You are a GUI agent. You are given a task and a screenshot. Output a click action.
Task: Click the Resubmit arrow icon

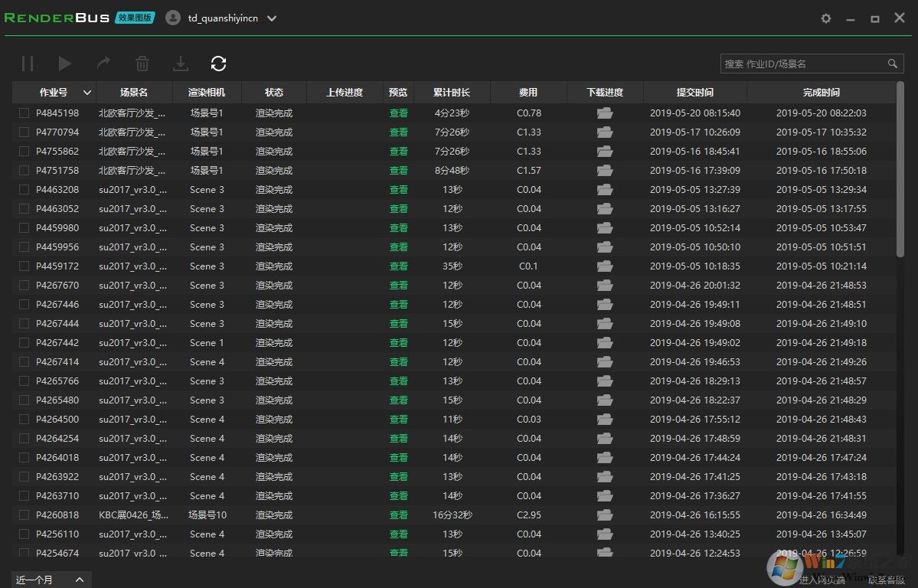click(x=103, y=64)
